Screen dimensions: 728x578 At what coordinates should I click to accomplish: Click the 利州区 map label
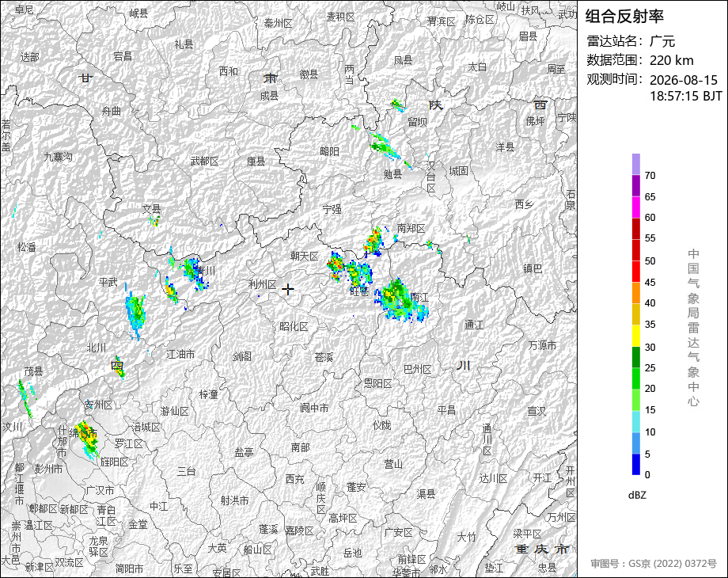[x=263, y=284]
